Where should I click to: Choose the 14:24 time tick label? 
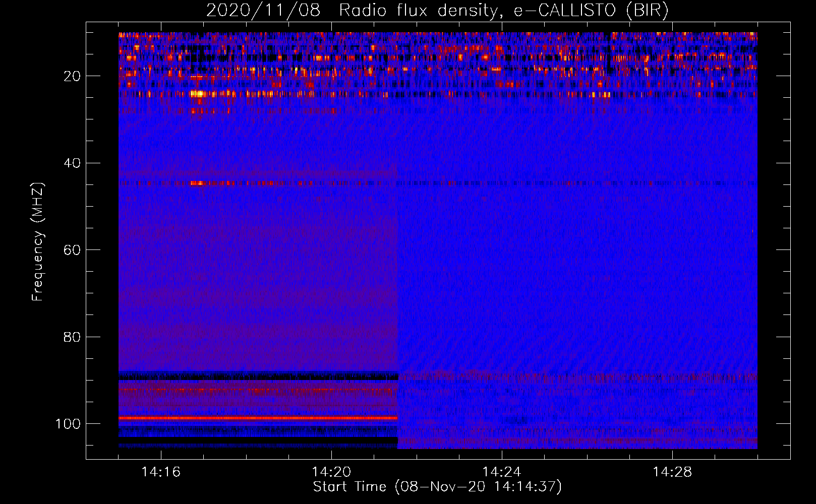502,472
